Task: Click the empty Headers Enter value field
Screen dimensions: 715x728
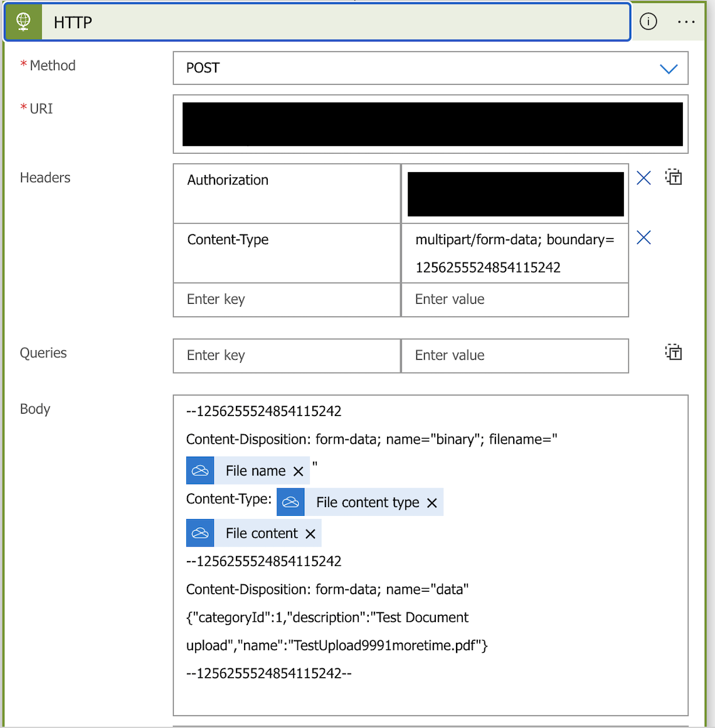Action: tap(515, 300)
